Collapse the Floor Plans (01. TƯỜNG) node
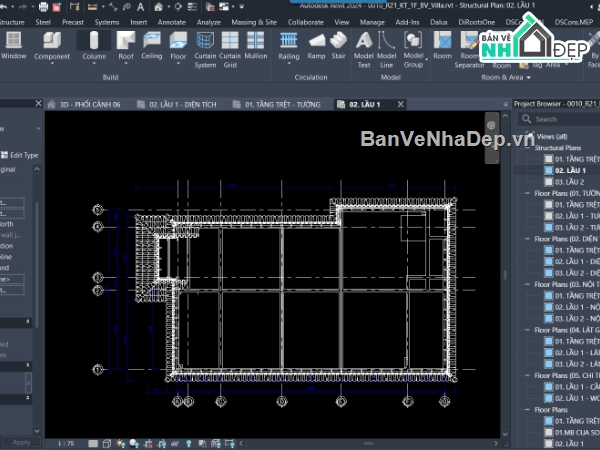Viewport: 600px width, 450px height. tap(528, 193)
